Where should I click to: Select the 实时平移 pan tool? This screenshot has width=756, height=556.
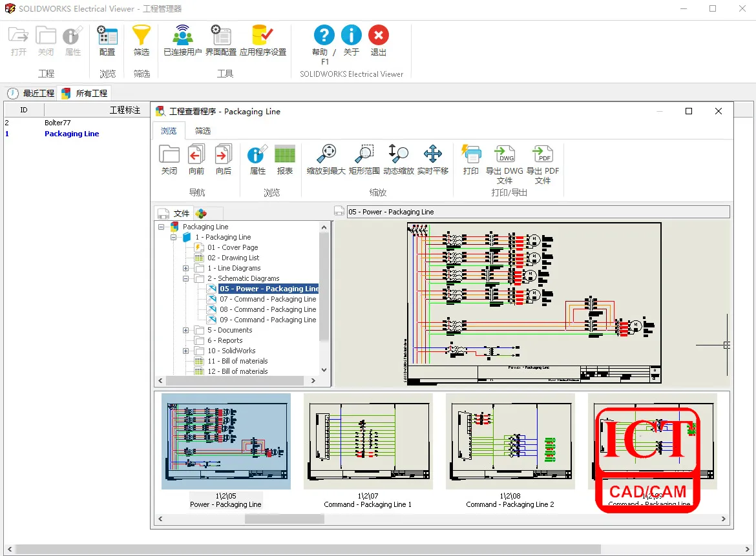433,160
